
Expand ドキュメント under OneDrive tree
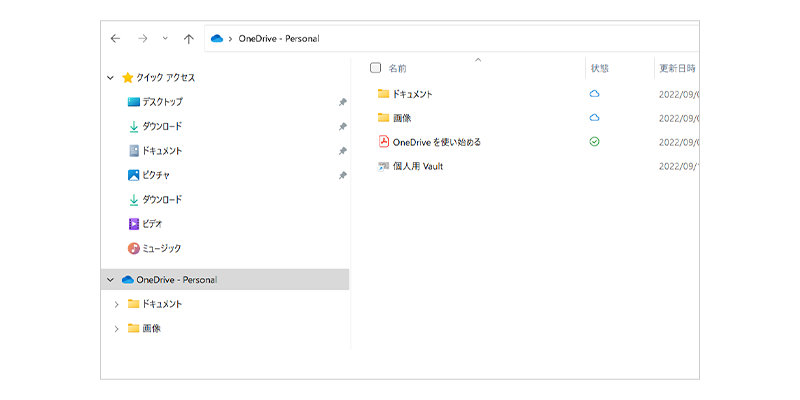pos(116,305)
